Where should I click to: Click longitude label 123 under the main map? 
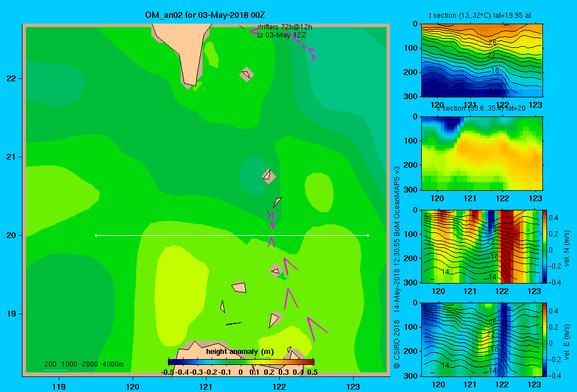pyautogui.click(x=353, y=386)
